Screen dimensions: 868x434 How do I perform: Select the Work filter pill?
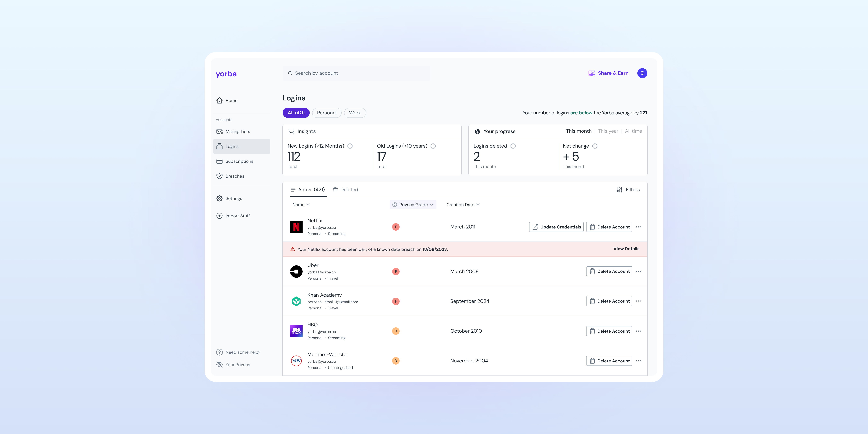tap(355, 113)
